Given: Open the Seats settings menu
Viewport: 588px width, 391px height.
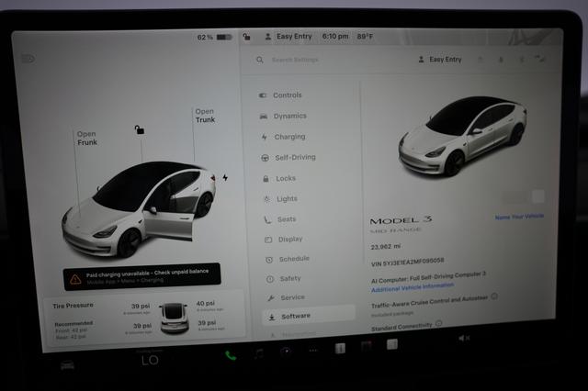Looking at the screenshot, I should 280,219.
